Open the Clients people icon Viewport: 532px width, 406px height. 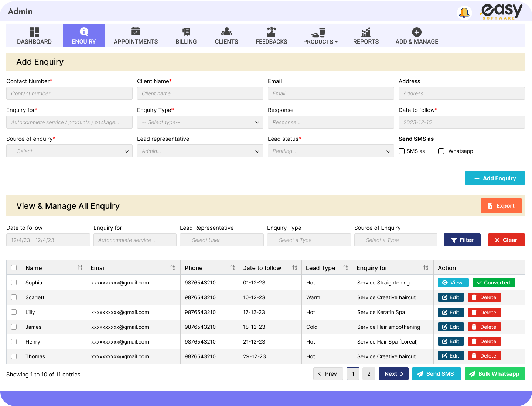click(x=226, y=32)
